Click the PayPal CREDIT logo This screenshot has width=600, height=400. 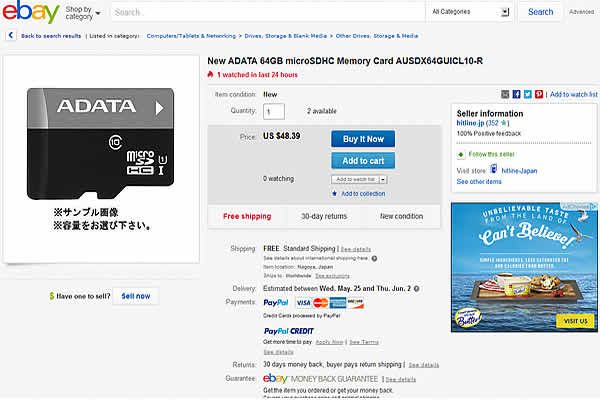point(289,331)
